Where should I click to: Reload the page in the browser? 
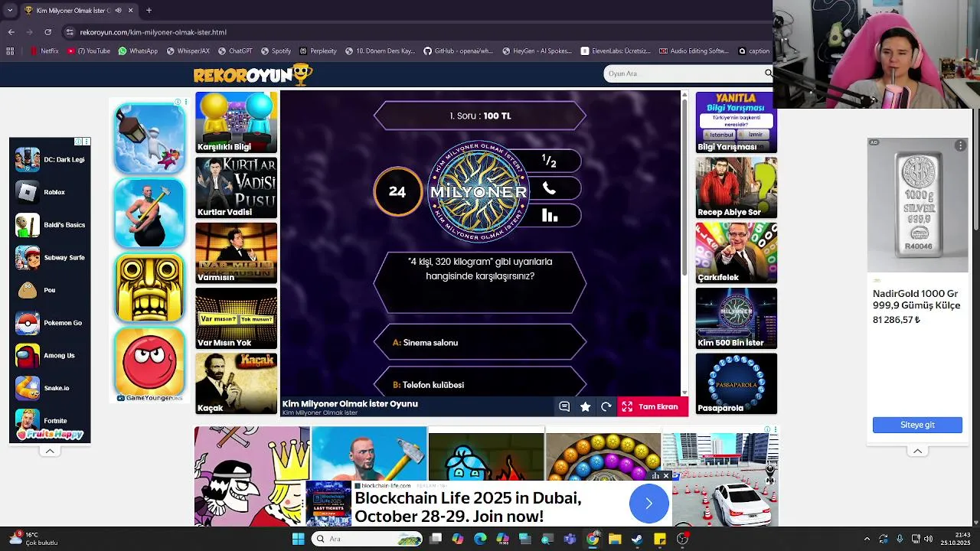point(47,32)
